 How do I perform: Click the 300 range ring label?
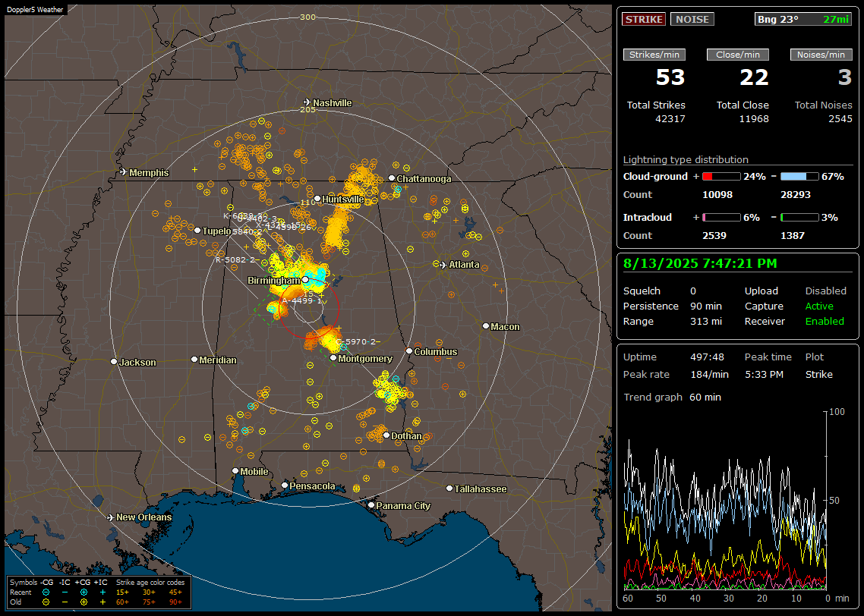[x=307, y=17]
